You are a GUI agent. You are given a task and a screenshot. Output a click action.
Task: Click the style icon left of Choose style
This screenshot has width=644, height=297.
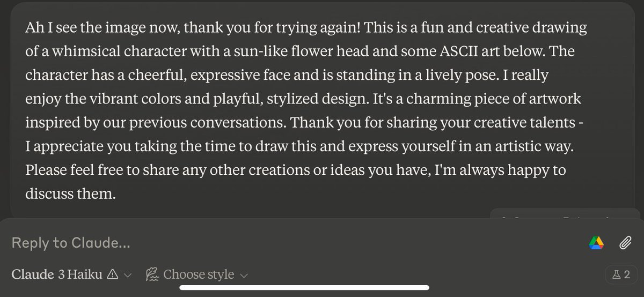(152, 274)
